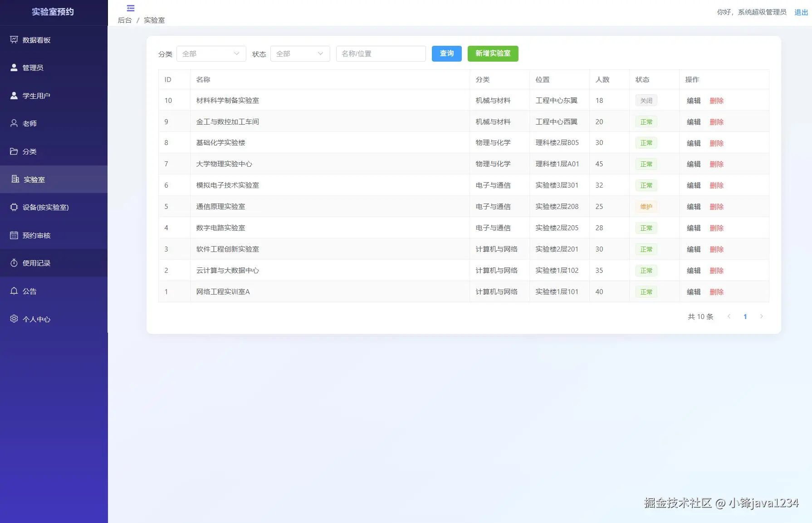
Task: Click the 维护 status tag
Action: pos(646,207)
